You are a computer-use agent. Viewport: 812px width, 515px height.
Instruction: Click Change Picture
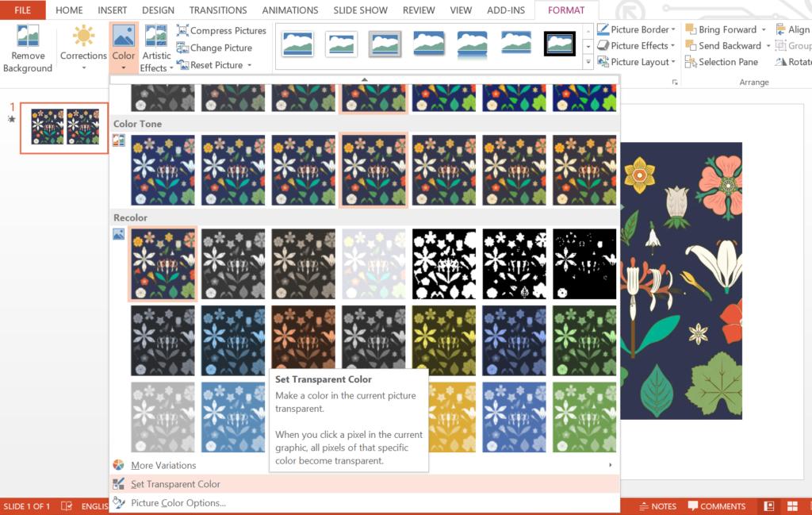(x=220, y=48)
